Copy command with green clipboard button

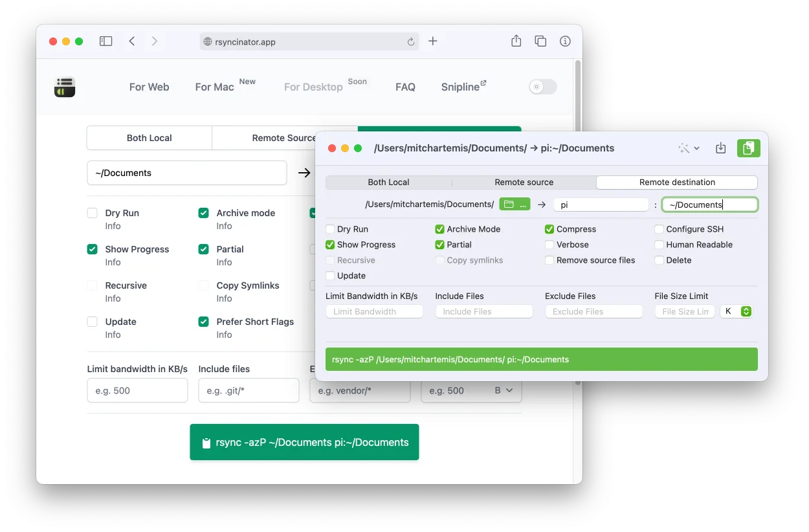(x=748, y=148)
